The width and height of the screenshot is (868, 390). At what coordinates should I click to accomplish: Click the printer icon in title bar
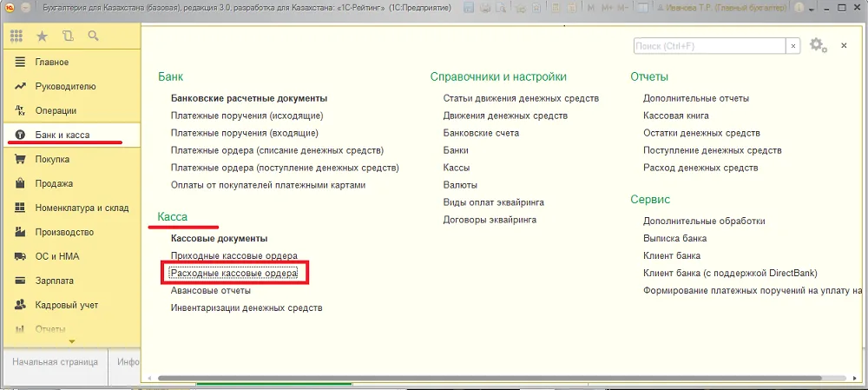coord(485,9)
